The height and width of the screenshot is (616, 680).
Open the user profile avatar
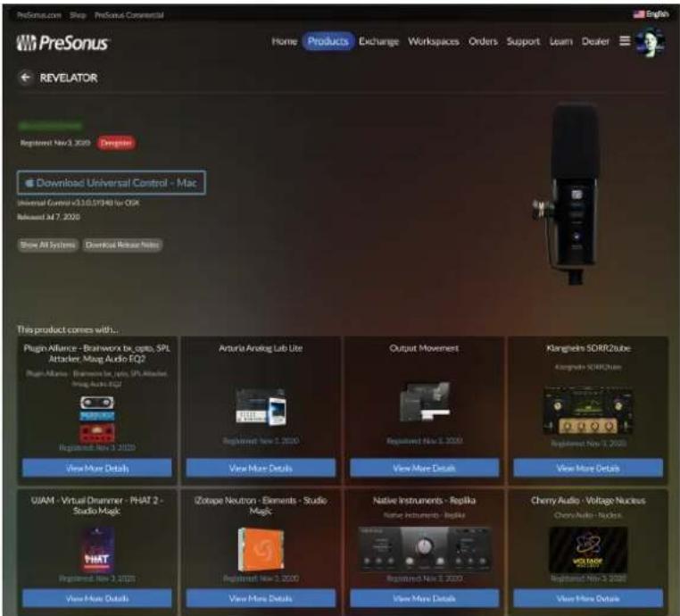(649, 42)
